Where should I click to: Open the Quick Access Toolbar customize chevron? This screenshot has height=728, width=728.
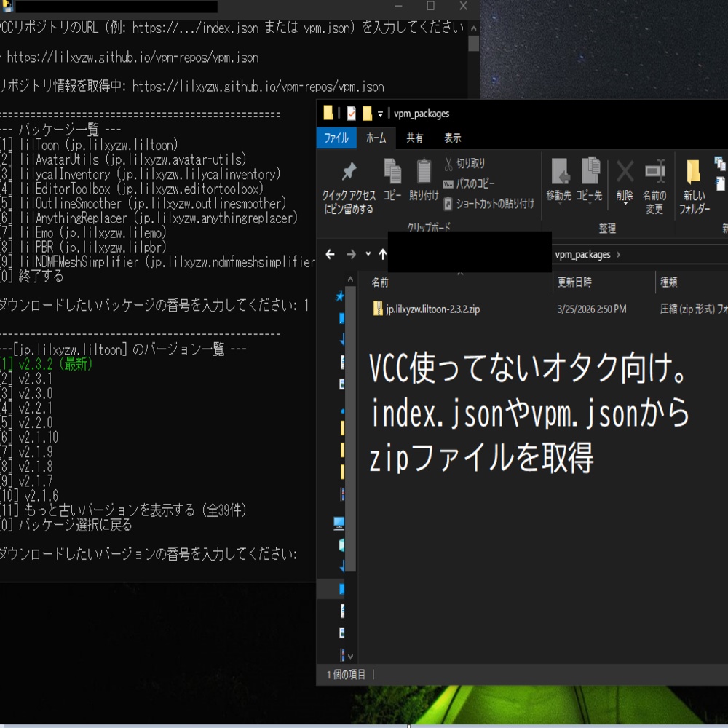click(380, 114)
